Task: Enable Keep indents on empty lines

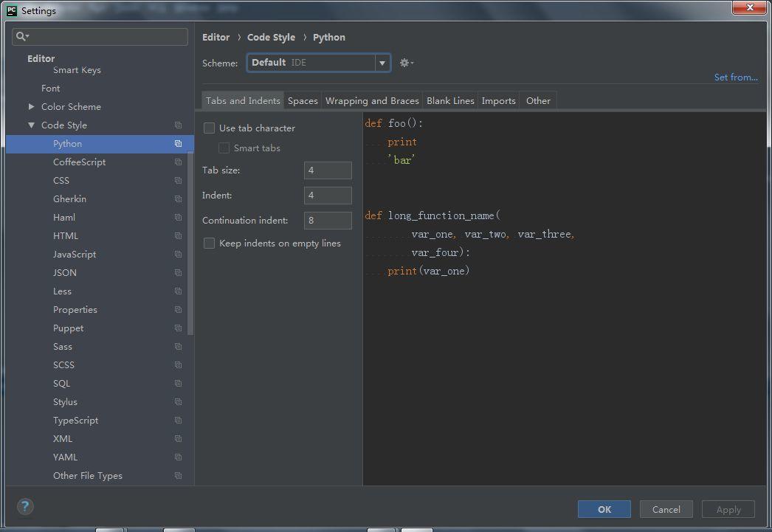Action: pyautogui.click(x=210, y=243)
